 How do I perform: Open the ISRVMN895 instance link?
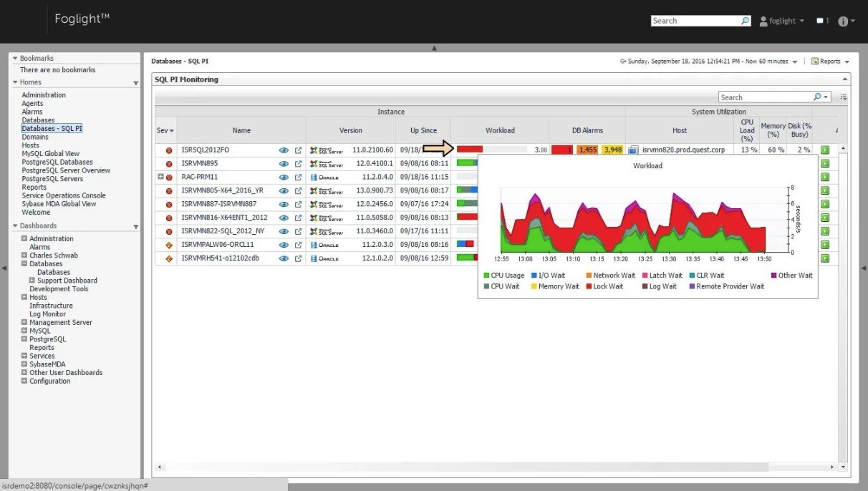point(200,164)
